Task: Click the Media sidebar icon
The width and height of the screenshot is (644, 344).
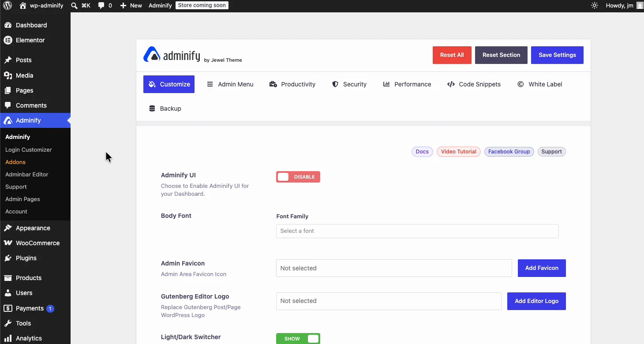Action: pos(8,75)
